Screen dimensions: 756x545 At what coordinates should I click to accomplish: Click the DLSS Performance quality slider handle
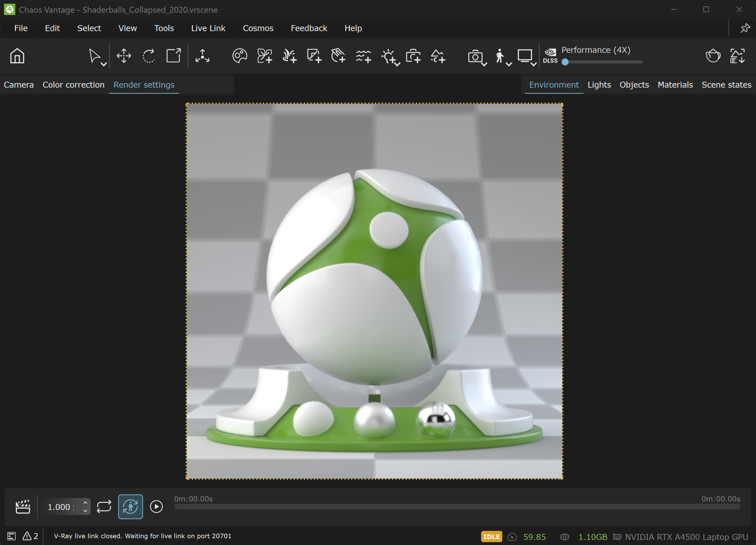pos(565,62)
